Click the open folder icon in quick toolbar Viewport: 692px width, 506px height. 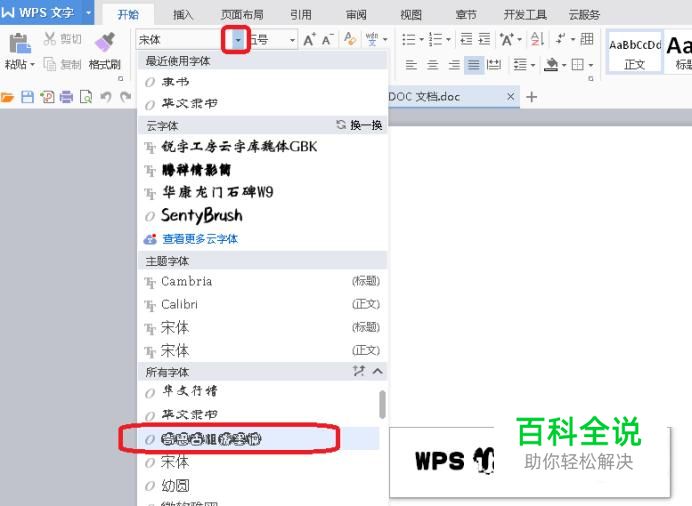point(7,97)
